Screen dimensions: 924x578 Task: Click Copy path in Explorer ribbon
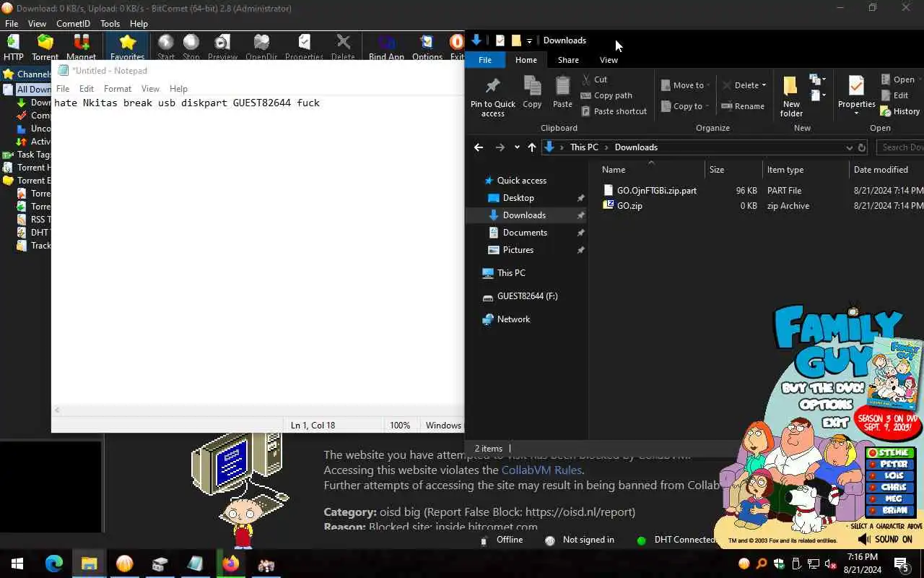tap(606, 95)
